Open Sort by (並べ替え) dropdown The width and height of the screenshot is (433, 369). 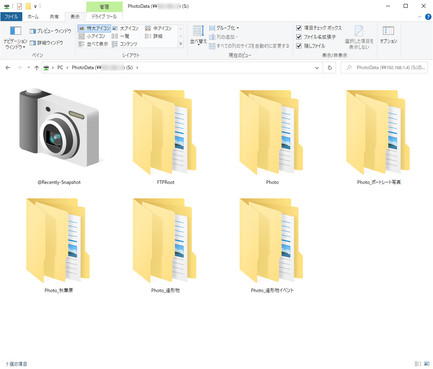[198, 35]
